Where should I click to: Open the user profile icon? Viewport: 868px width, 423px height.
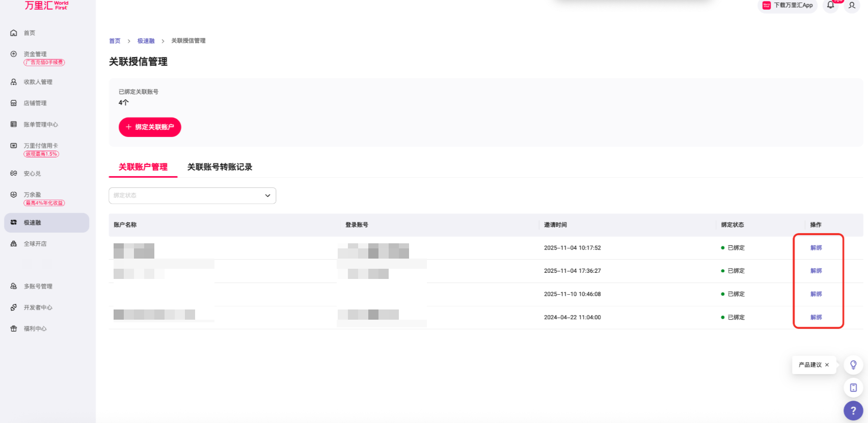point(852,6)
